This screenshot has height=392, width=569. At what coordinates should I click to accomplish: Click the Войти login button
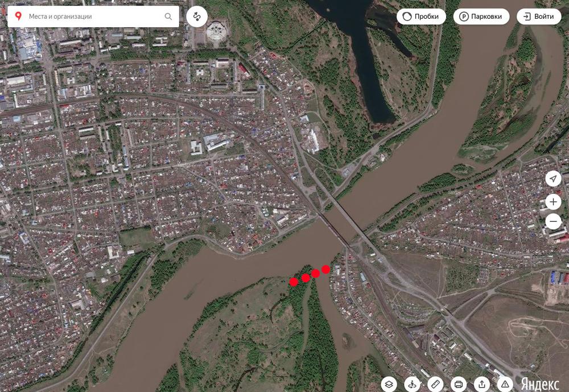pyautogui.click(x=539, y=16)
